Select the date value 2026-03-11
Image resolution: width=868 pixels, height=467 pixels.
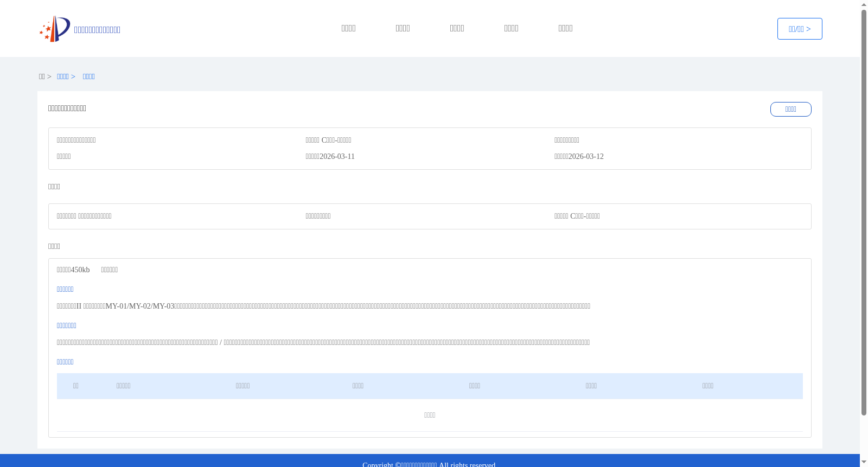pyautogui.click(x=337, y=156)
